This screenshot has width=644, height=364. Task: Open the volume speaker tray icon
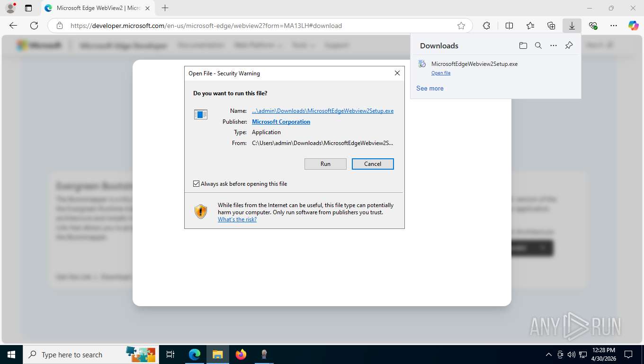coord(572,355)
